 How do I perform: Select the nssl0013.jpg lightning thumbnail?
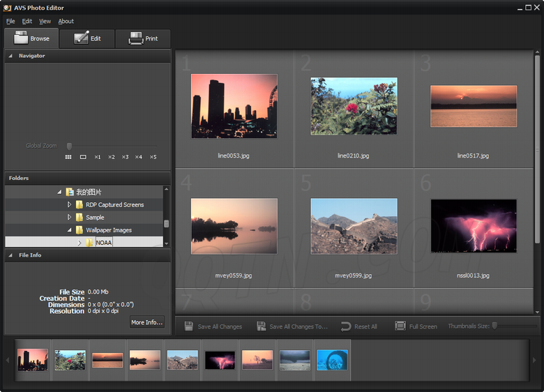pyautogui.click(x=474, y=226)
